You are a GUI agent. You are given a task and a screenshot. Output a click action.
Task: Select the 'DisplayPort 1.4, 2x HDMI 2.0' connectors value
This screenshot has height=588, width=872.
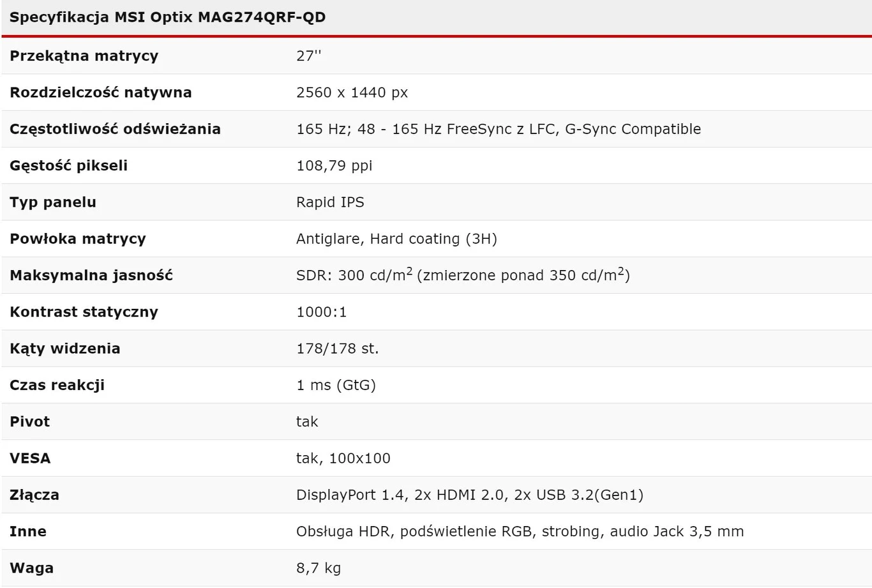[469, 495]
